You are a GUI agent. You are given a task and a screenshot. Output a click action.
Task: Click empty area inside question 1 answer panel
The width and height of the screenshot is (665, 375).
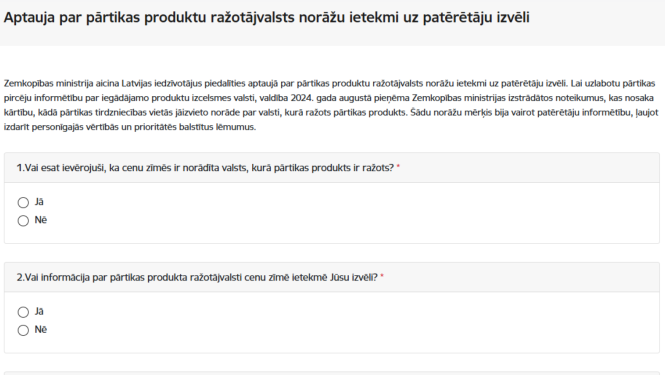click(x=339, y=212)
